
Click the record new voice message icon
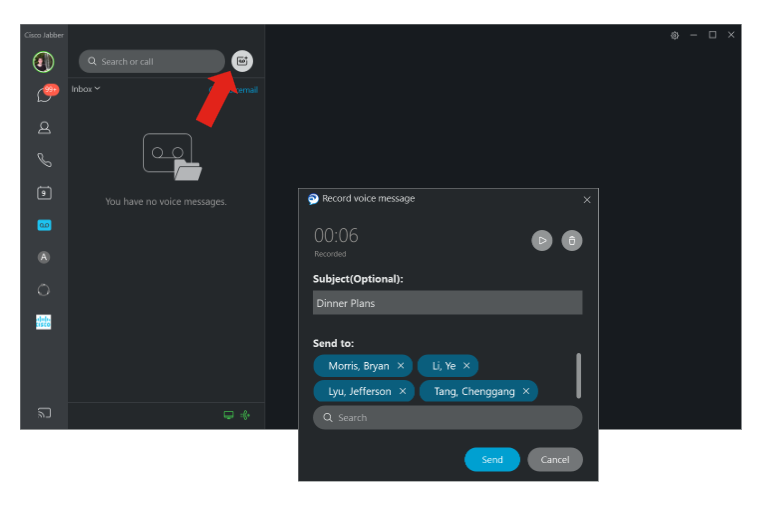pos(242,61)
